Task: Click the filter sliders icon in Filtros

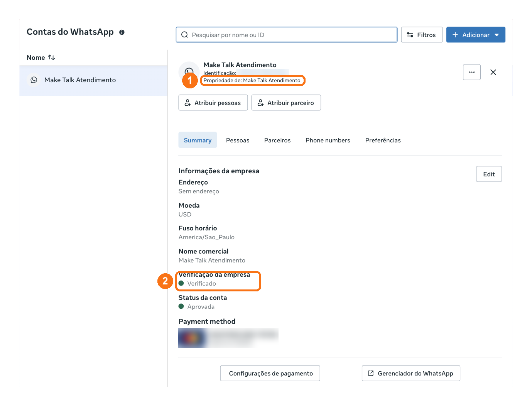Action: [x=410, y=35]
